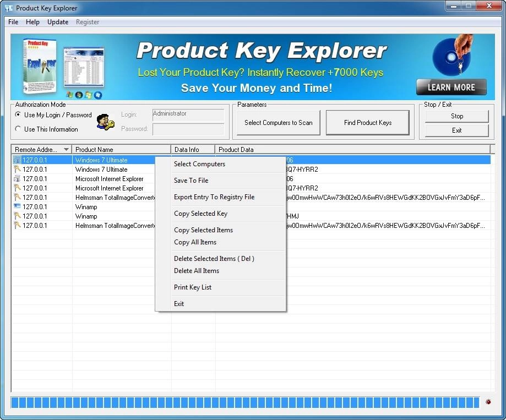The width and height of the screenshot is (506, 420).
Task: Click Find Product Keys button
Action: click(x=368, y=123)
